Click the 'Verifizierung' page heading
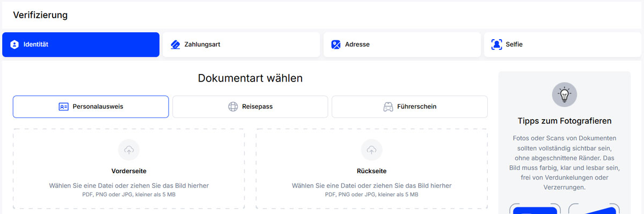644x214 pixels. click(40, 15)
